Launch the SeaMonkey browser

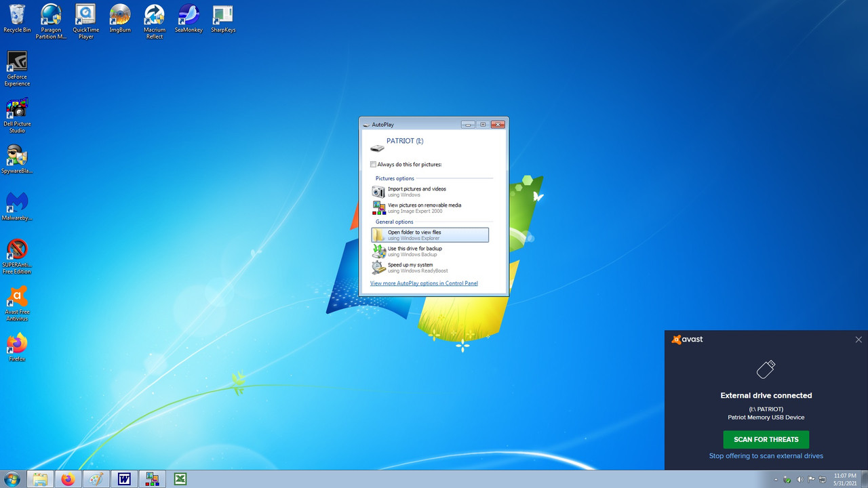pyautogui.click(x=189, y=15)
